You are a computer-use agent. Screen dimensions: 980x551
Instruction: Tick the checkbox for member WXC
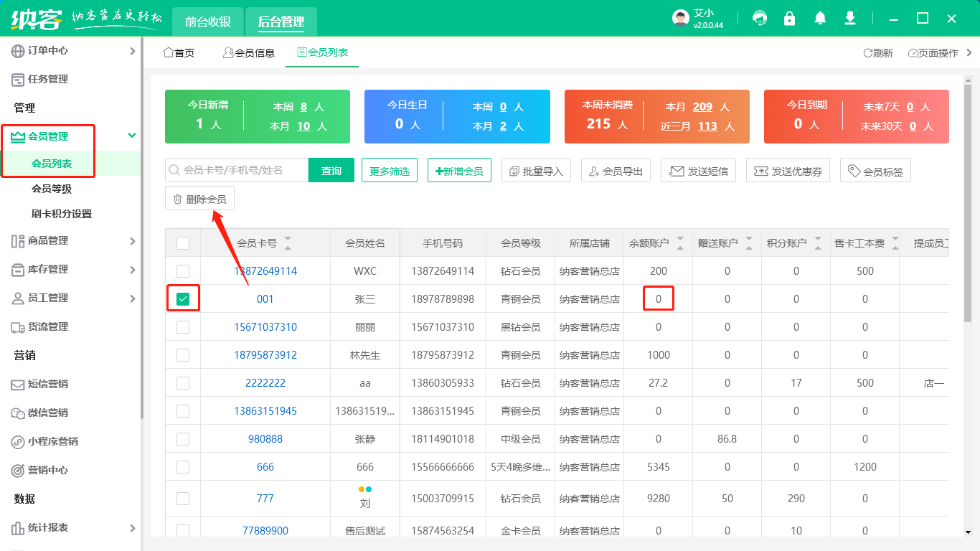[183, 270]
